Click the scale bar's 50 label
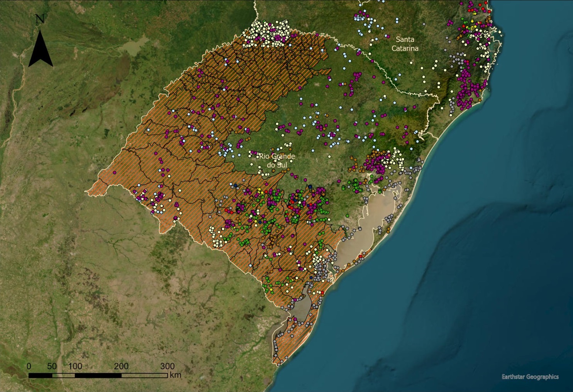Screen dimensions: 573x392 (x=52, y=366)
